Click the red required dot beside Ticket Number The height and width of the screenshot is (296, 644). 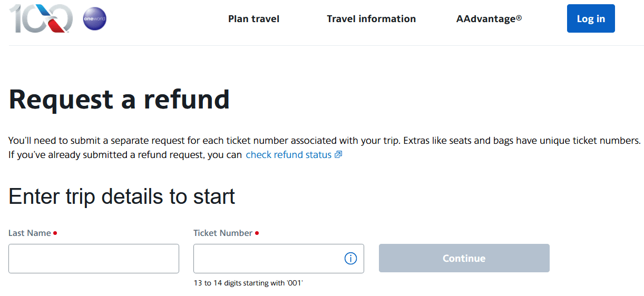257,233
